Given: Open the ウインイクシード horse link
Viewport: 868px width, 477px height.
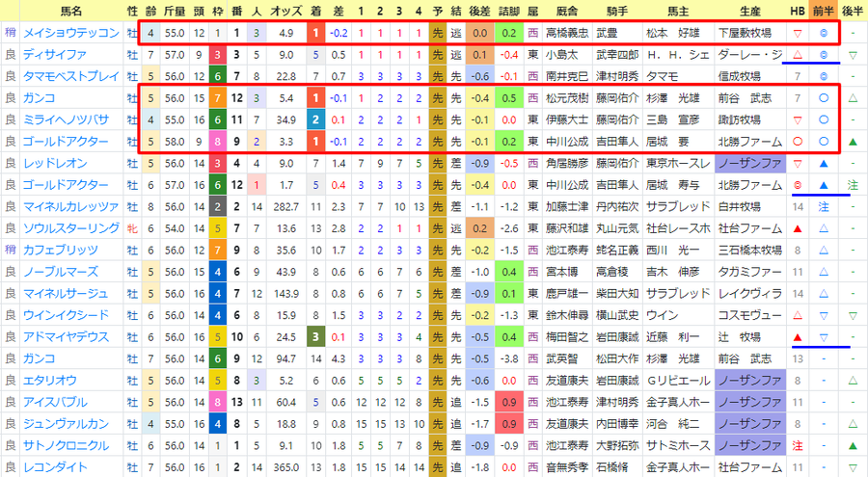Looking at the screenshot, I should tap(66, 315).
